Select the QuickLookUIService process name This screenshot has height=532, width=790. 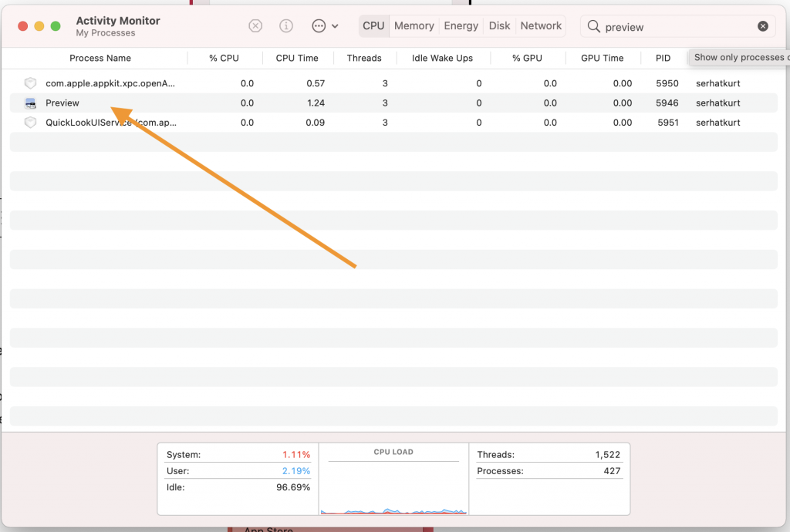pos(111,123)
